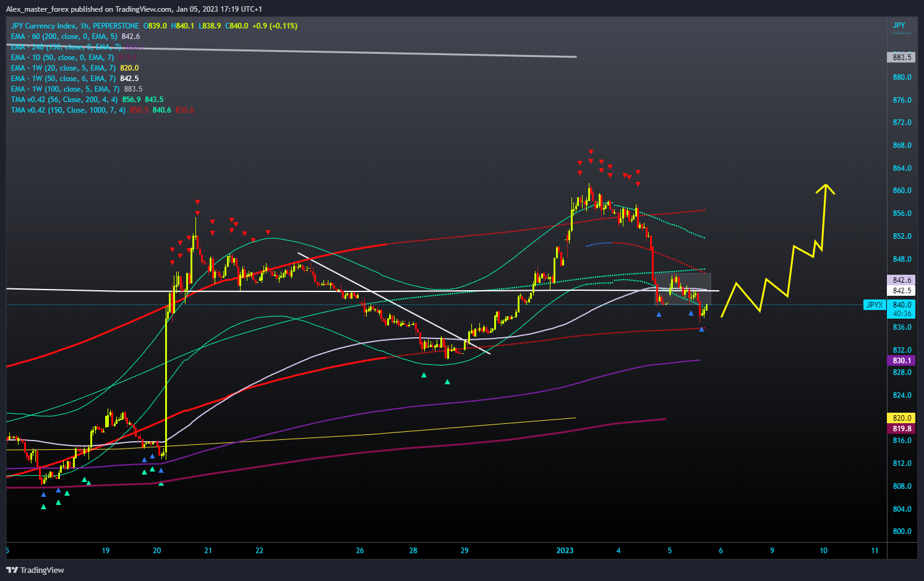Select the white descending trend line drawing

(x=394, y=303)
